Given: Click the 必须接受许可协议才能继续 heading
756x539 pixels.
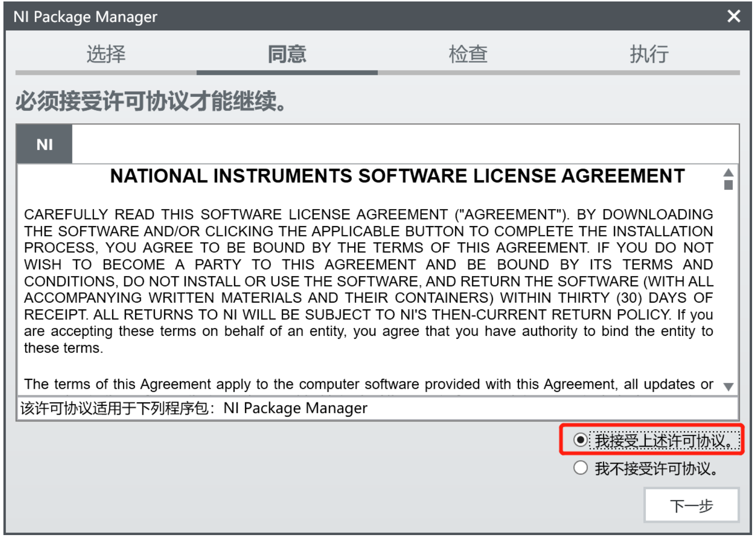Looking at the screenshot, I should (150, 101).
